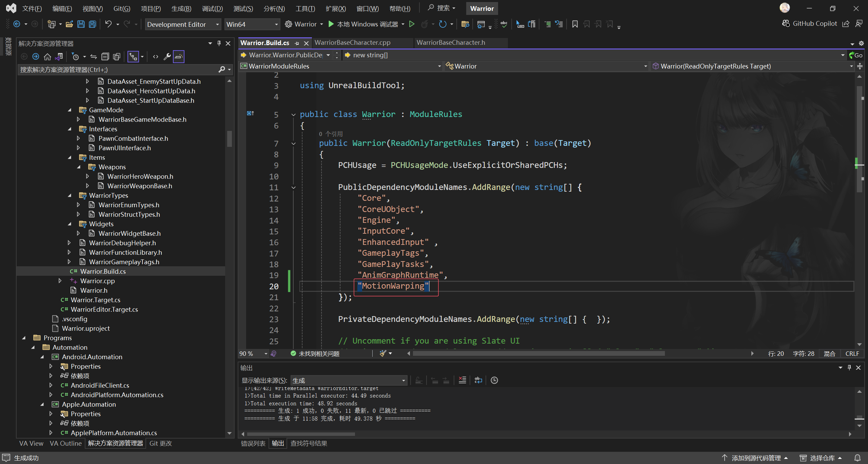
Task: Click the Undo arrow icon
Action: pyautogui.click(x=108, y=24)
